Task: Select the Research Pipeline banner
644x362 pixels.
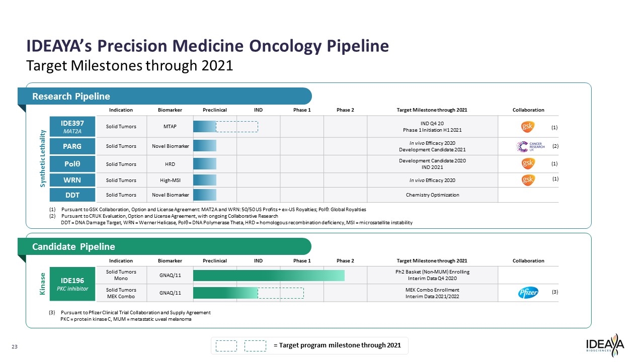Action: tap(165, 96)
